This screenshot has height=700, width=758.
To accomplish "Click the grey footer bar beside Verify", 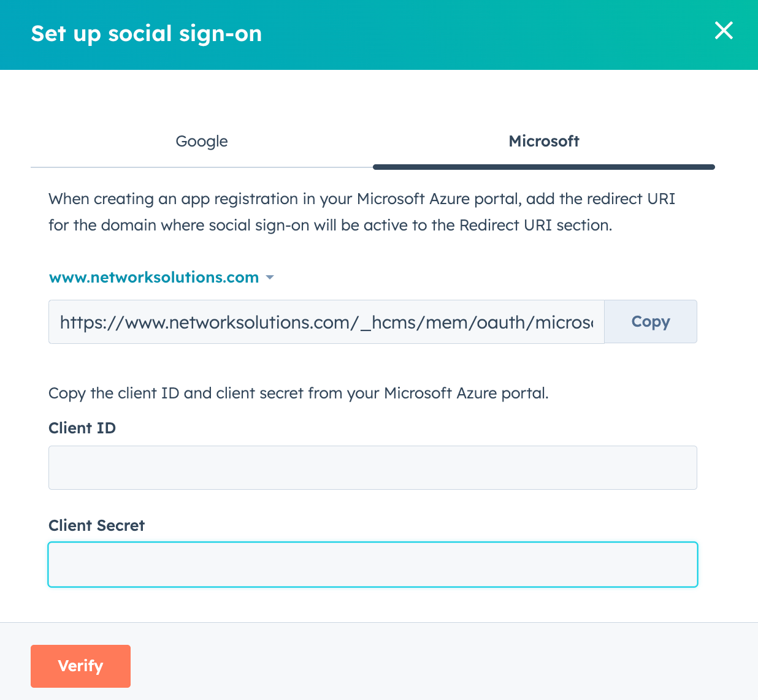I will 429,666.
